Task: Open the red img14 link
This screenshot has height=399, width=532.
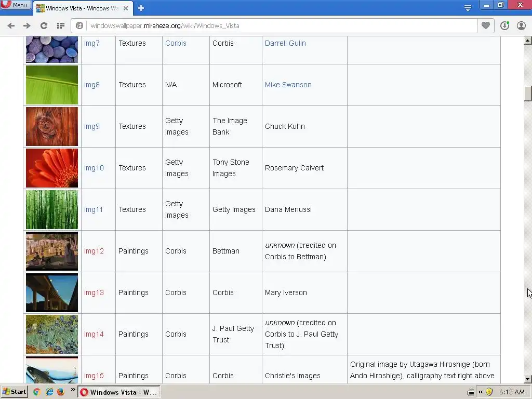Action: point(94,334)
